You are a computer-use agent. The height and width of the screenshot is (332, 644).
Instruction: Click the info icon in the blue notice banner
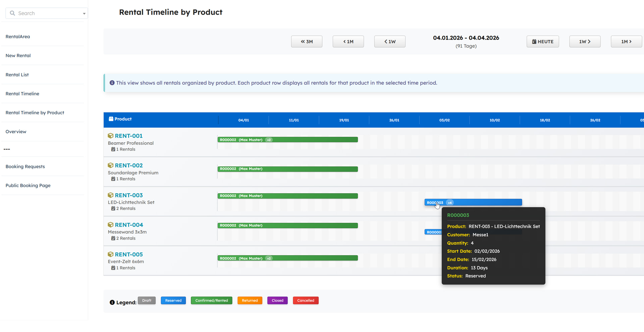[x=112, y=83]
